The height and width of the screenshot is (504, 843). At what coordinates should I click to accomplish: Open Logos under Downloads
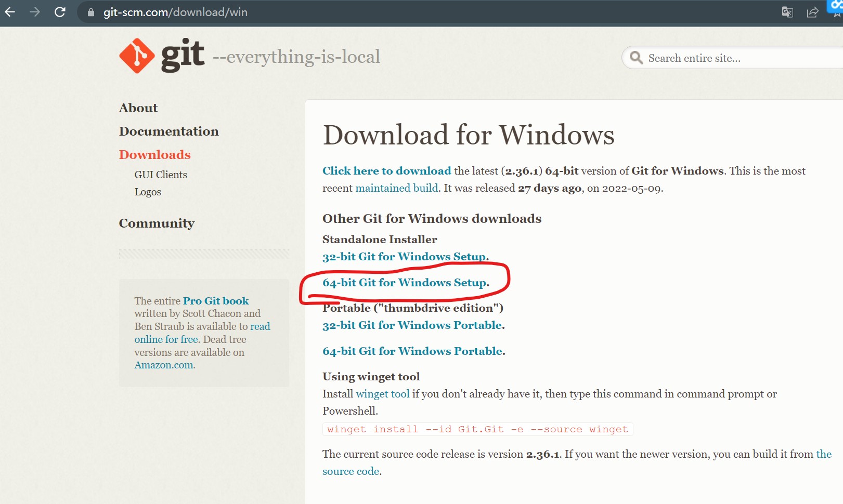pyautogui.click(x=148, y=192)
